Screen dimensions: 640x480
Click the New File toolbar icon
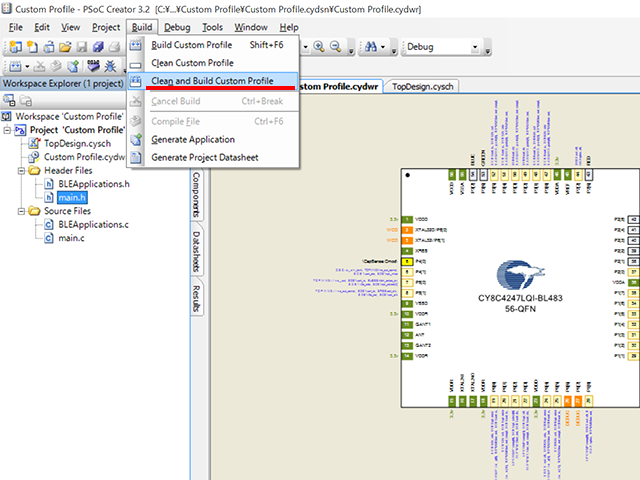click(32, 47)
